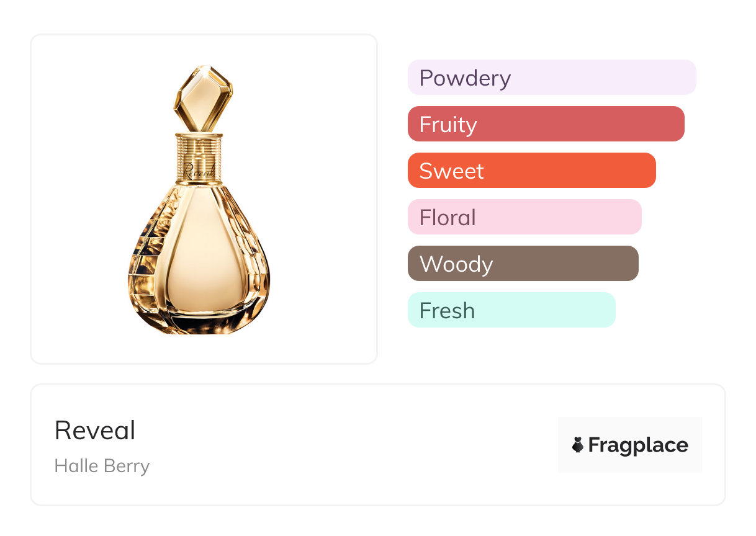Click the word Sweet label
The width and height of the screenshot is (756, 536).
(x=451, y=171)
